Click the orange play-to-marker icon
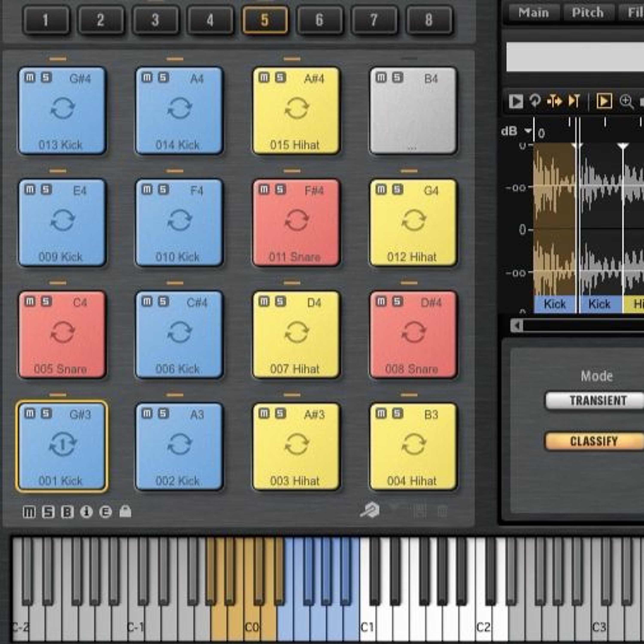644x644 pixels. click(574, 101)
